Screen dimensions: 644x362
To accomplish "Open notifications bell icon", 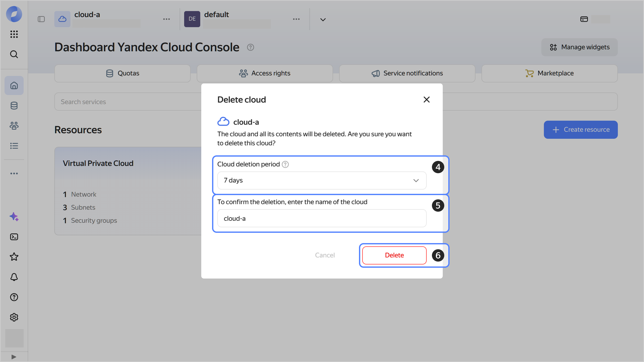I will [x=14, y=277].
